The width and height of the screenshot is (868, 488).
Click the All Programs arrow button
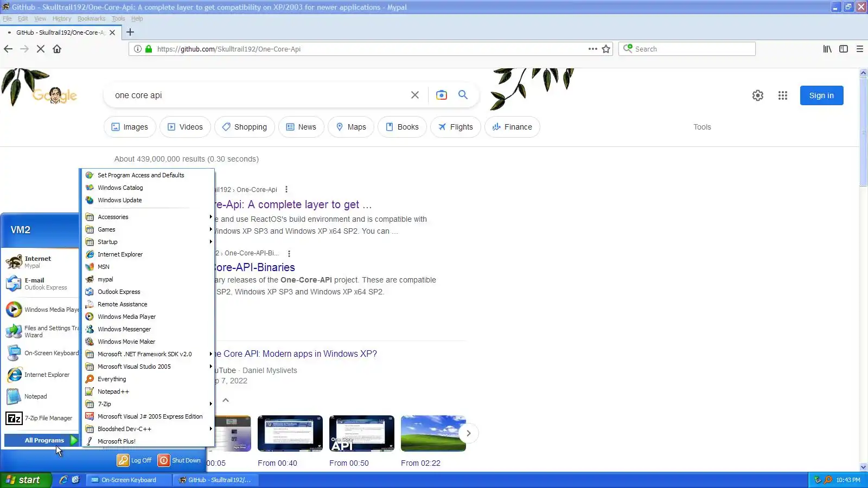point(74,440)
